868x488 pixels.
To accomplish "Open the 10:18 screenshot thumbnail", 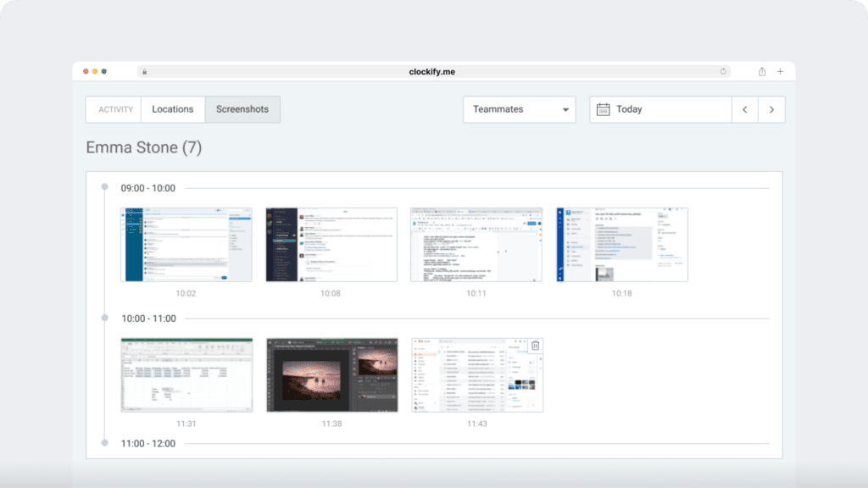I will 621,244.
